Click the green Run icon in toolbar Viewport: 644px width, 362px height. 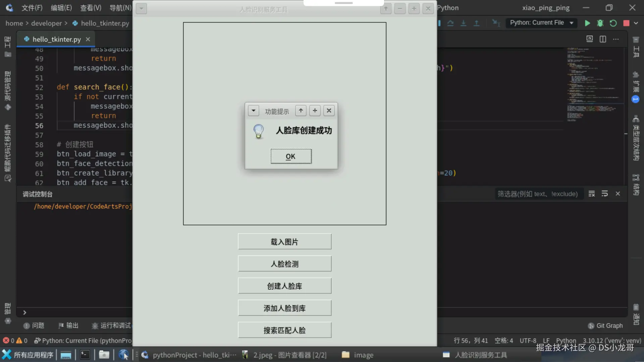[587, 23]
